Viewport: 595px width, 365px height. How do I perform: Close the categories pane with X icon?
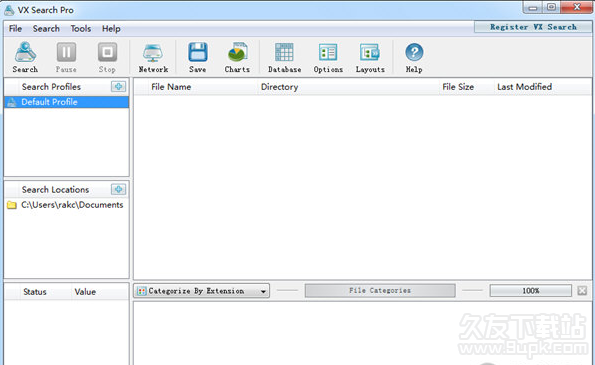pos(582,291)
